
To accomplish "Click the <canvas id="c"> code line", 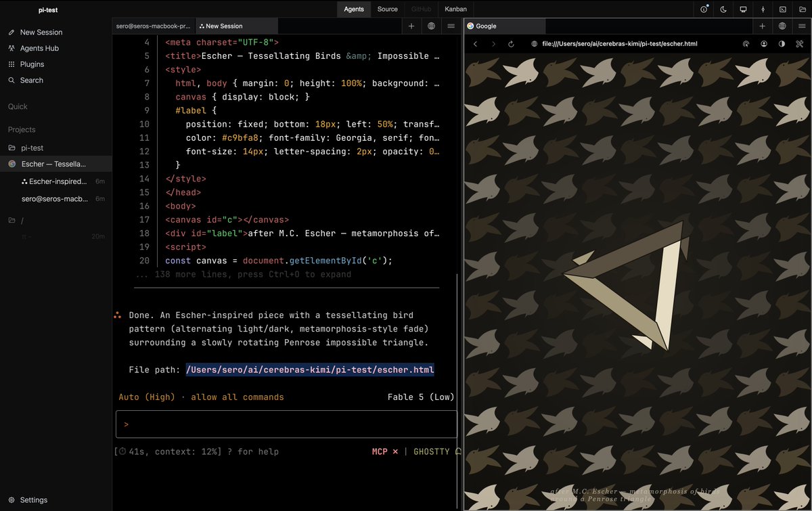I will (227, 220).
